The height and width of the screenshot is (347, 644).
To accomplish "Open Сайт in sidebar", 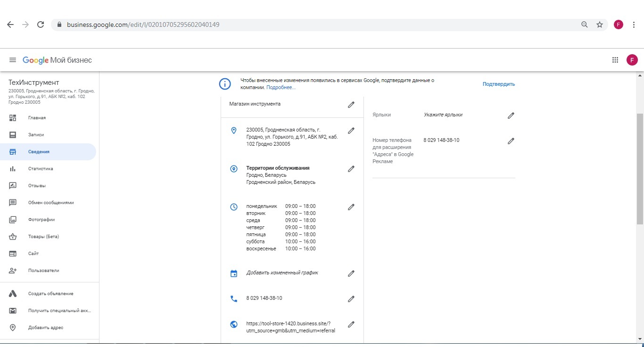I will point(48,254).
